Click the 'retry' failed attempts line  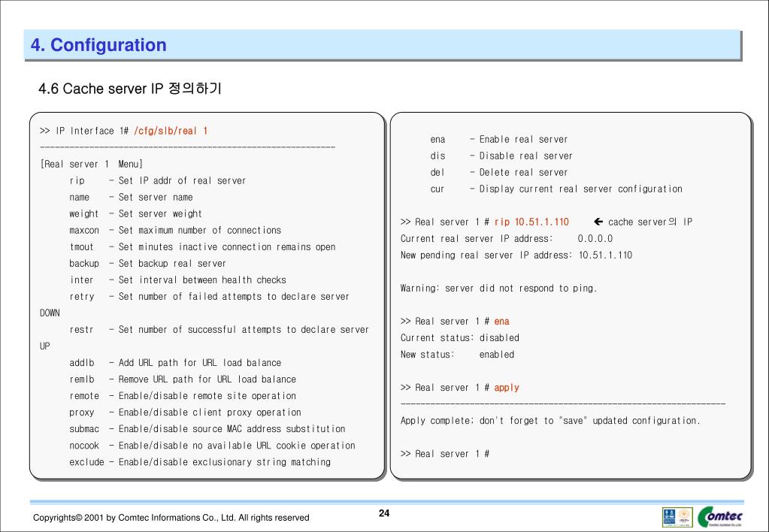pyautogui.click(x=210, y=297)
